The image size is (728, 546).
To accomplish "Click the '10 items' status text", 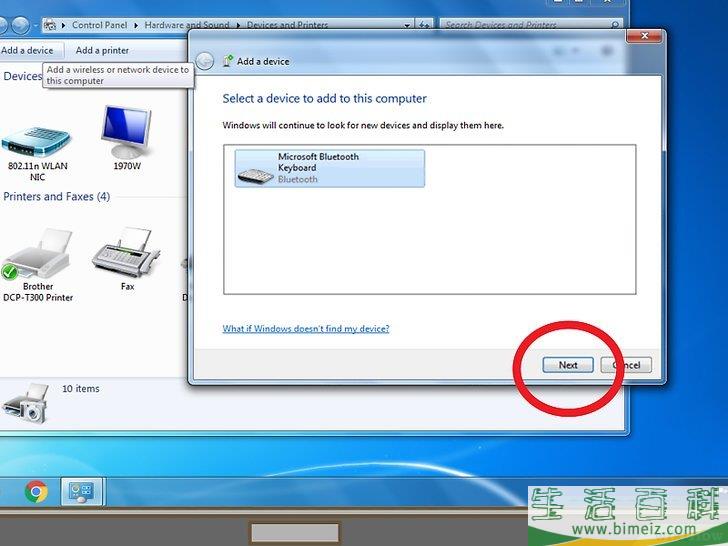I will [81, 389].
